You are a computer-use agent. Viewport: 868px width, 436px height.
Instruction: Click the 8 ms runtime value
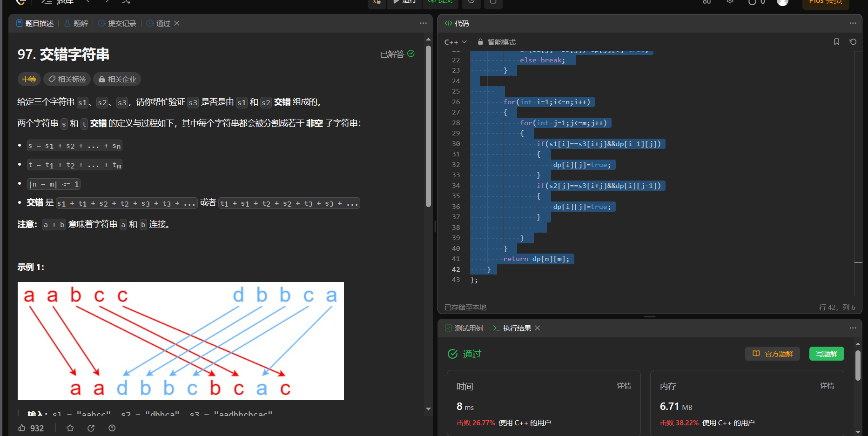pos(465,406)
